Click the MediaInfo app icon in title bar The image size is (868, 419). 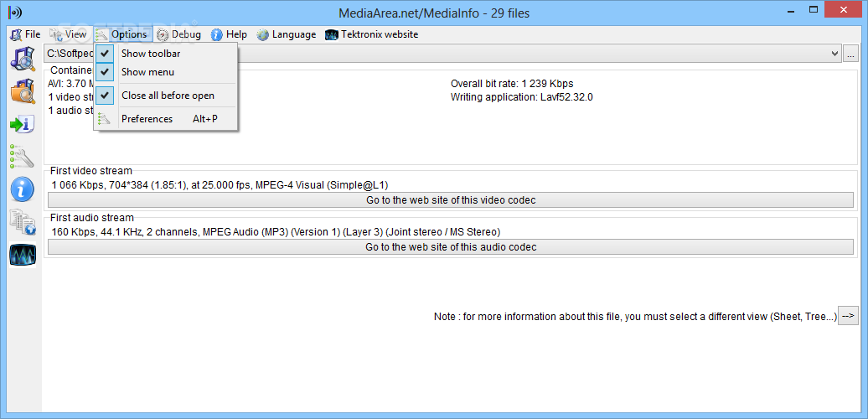click(x=14, y=13)
